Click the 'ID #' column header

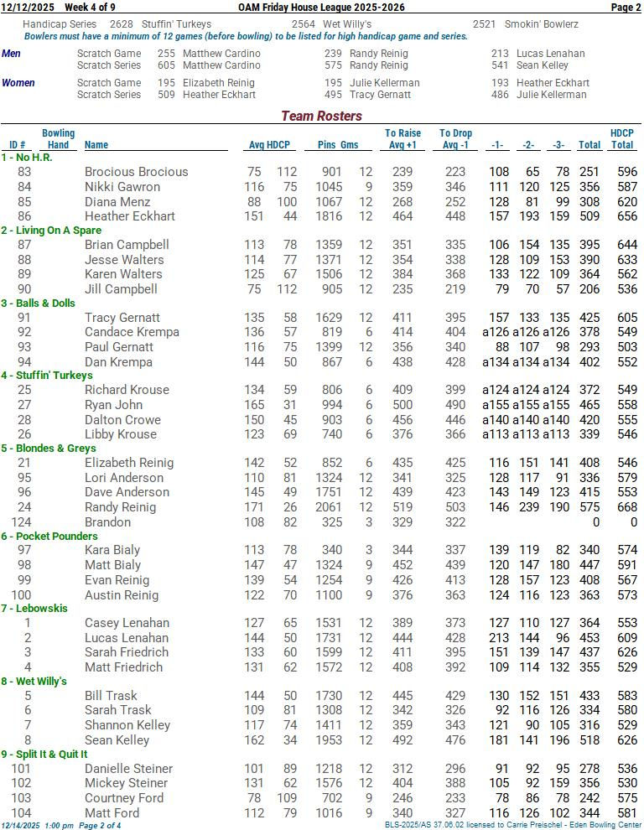[x=18, y=145]
